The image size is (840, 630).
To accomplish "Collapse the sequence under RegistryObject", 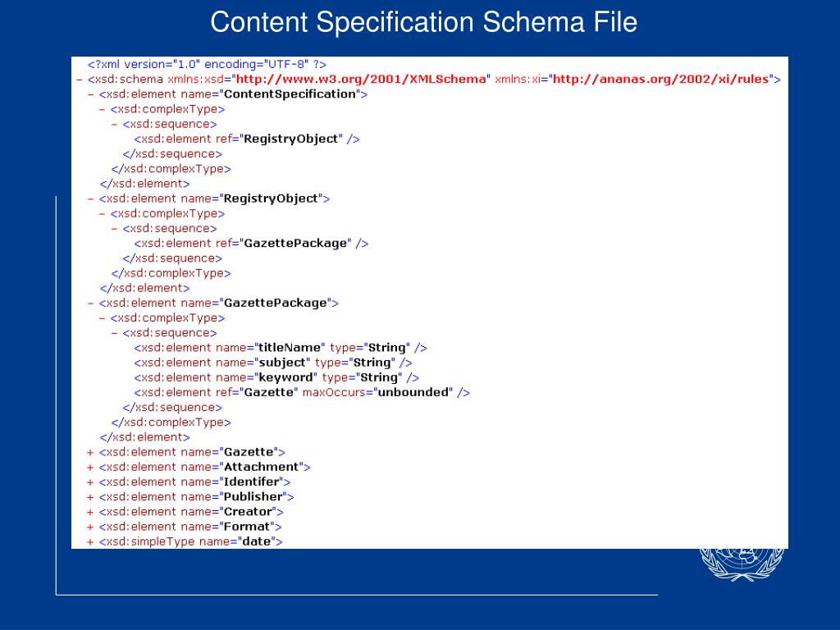I will click(114, 229).
